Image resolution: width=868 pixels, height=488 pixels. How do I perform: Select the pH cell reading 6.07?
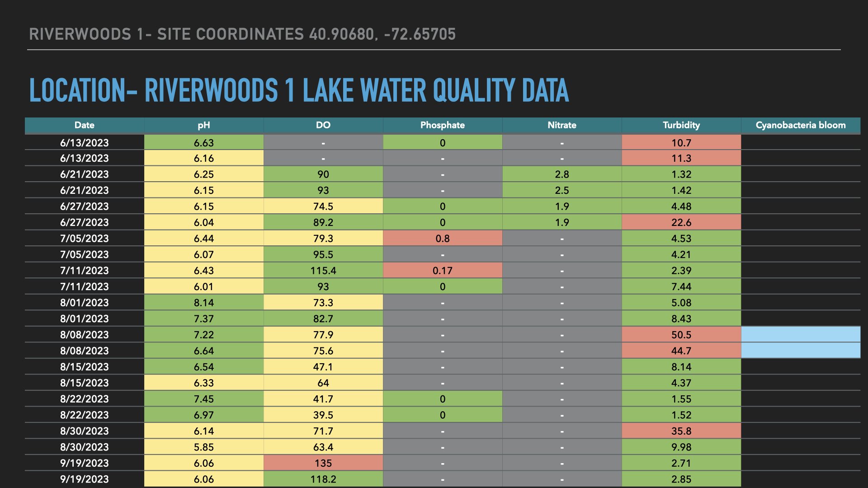pyautogui.click(x=204, y=254)
